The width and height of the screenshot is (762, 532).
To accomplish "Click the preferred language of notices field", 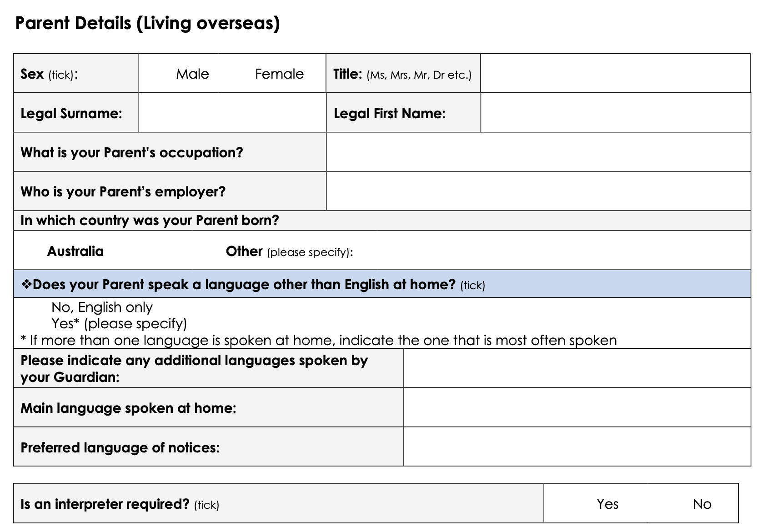I will click(x=577, y=447).
